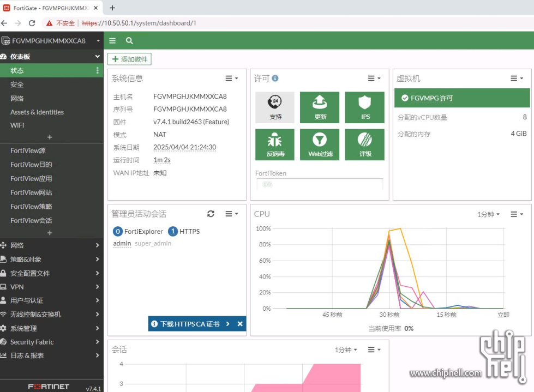Click the Web filter (Web过滤) tile
534x392 pixels.
coord(320,144)
